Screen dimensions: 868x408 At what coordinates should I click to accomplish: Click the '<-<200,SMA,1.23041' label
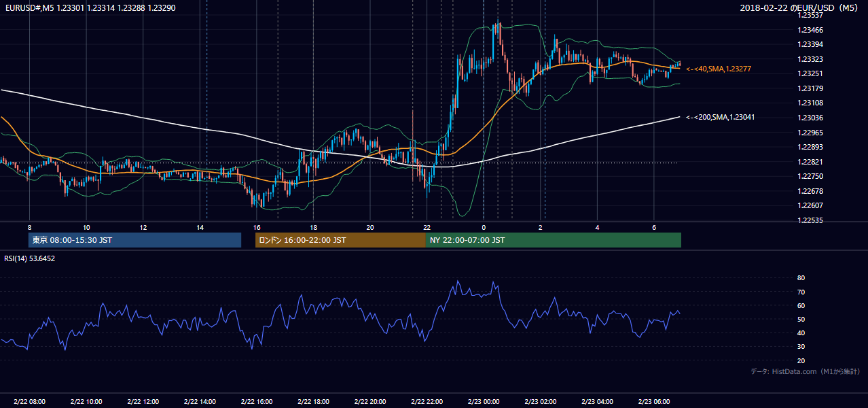(x=720, y=118)
